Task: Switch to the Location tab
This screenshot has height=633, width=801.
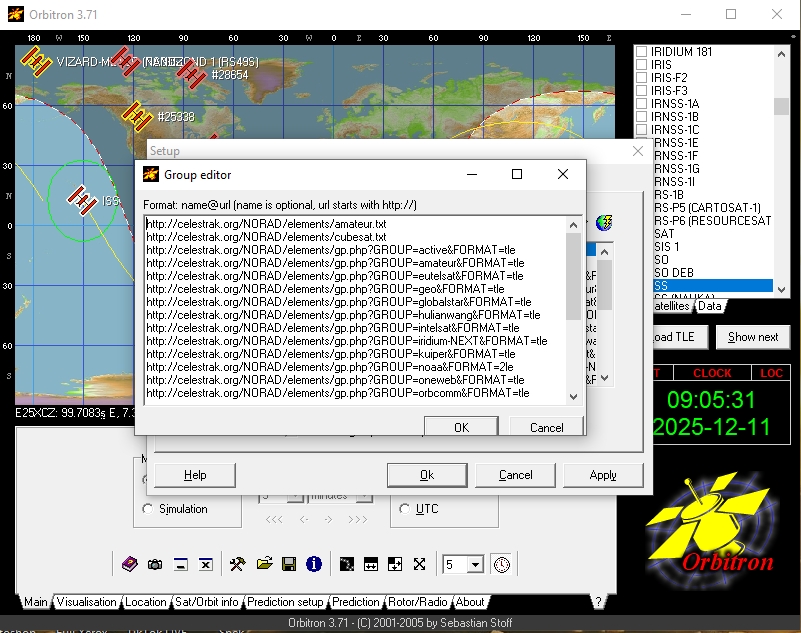Action: [146, 602]
